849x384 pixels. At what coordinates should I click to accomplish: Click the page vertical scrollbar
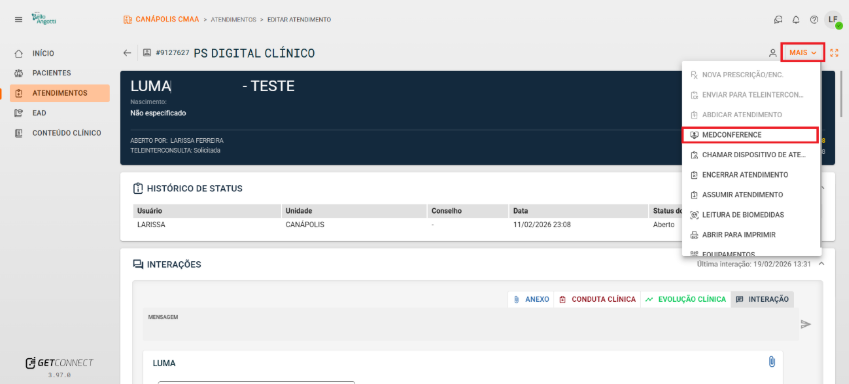pos(841,93)
